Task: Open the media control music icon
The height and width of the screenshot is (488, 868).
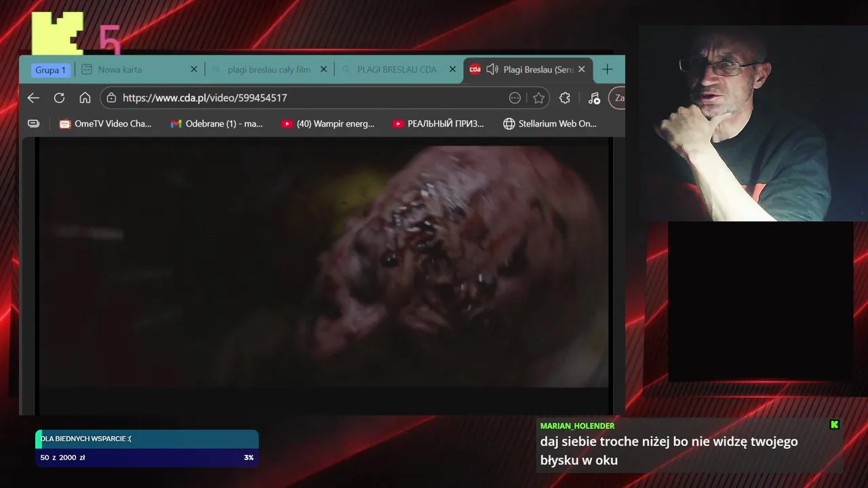Action: tap(594, 98)
